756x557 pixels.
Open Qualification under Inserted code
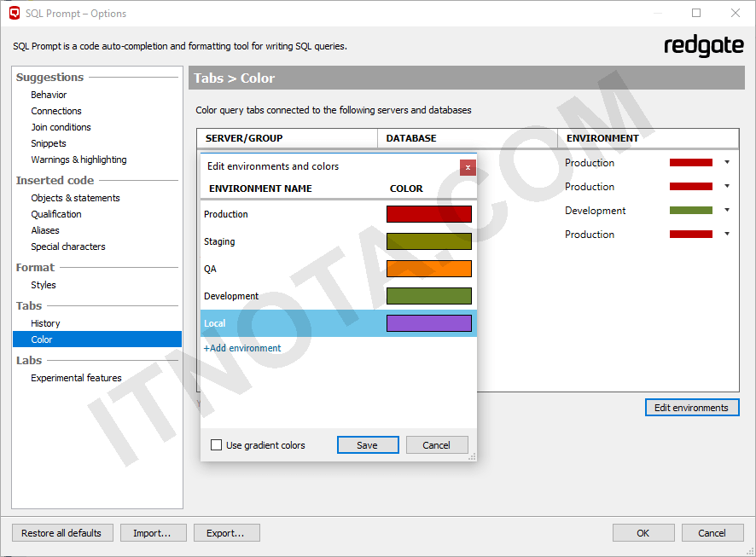pyautogui.click(x=55, y=213)
